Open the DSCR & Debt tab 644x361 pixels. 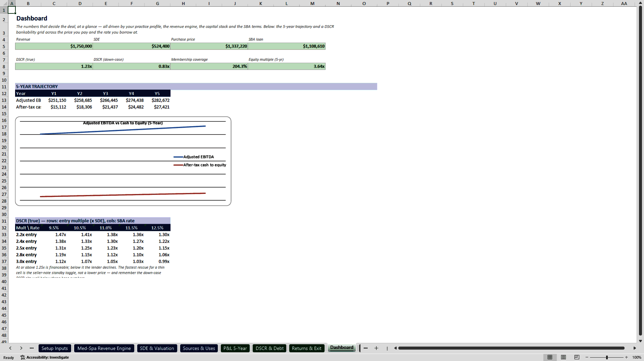point(270,348)
